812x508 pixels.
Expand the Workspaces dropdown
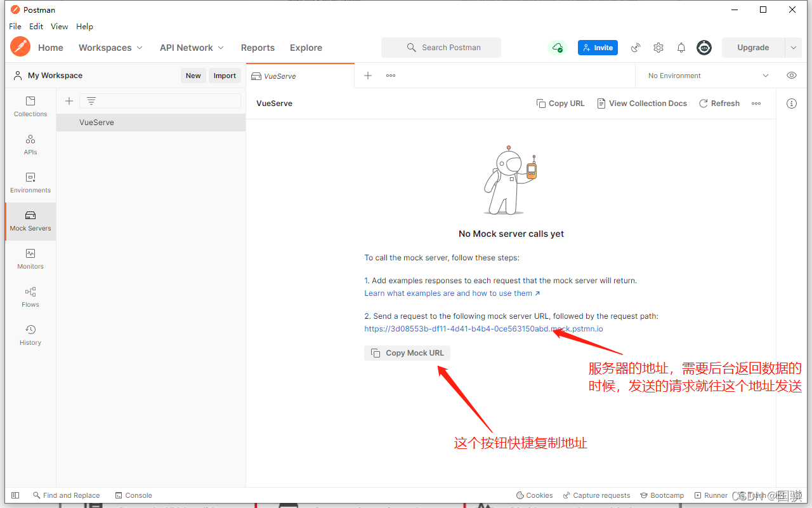(111, 48)
